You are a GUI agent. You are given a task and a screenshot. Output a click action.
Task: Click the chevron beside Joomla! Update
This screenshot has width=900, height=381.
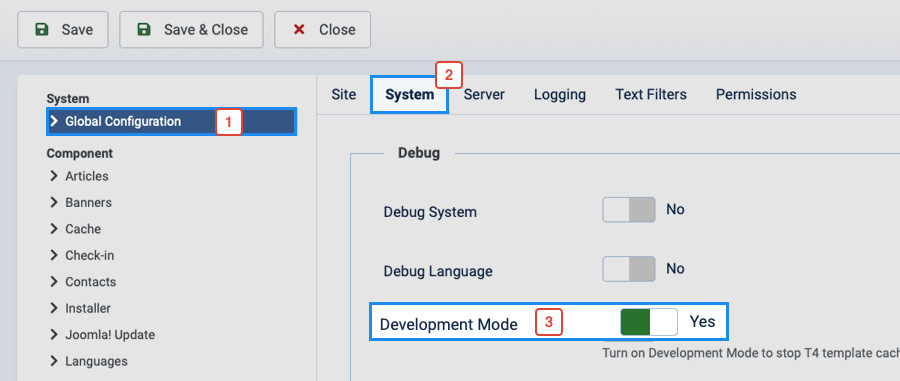tap(55, 334)
